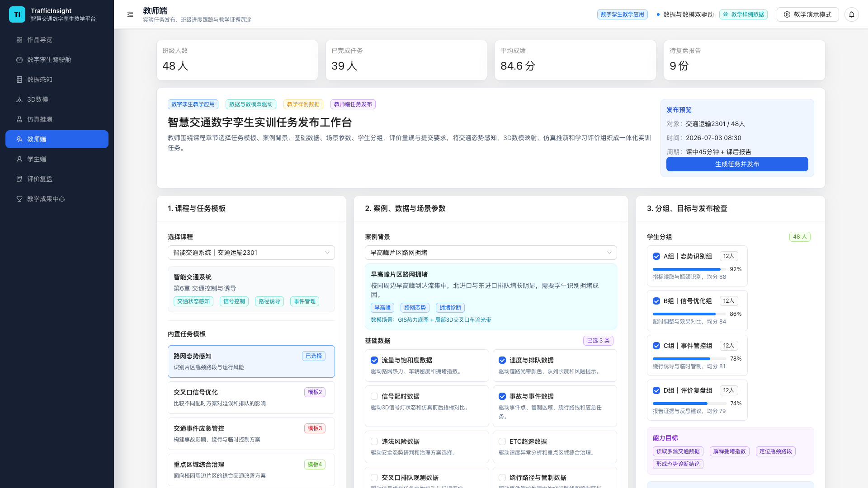Click the 3D数模 sidebar icon
Screen dimensions: 868x488
19,99
